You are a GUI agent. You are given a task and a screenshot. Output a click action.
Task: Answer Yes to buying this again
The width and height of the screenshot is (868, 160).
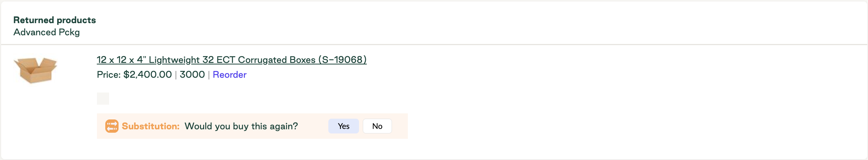pyautogui.click(x=343, y=126)
